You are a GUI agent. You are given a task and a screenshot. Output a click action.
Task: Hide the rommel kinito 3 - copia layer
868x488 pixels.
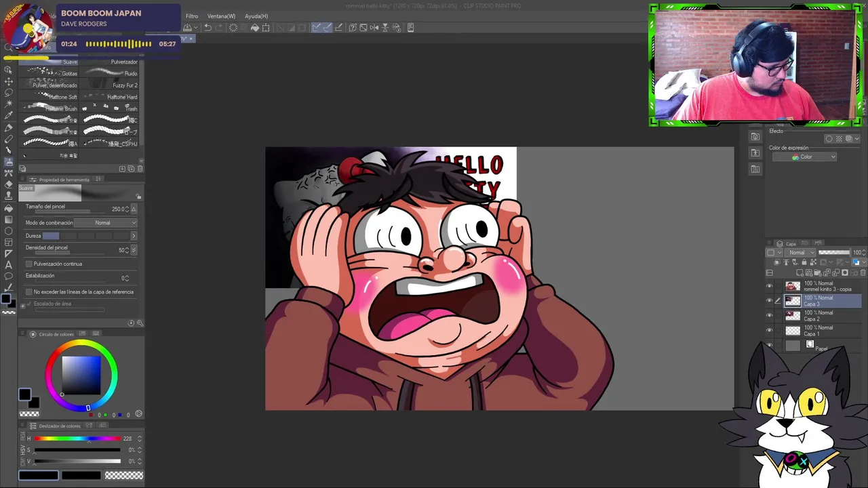pyautogui.click(x=769, y=286)
